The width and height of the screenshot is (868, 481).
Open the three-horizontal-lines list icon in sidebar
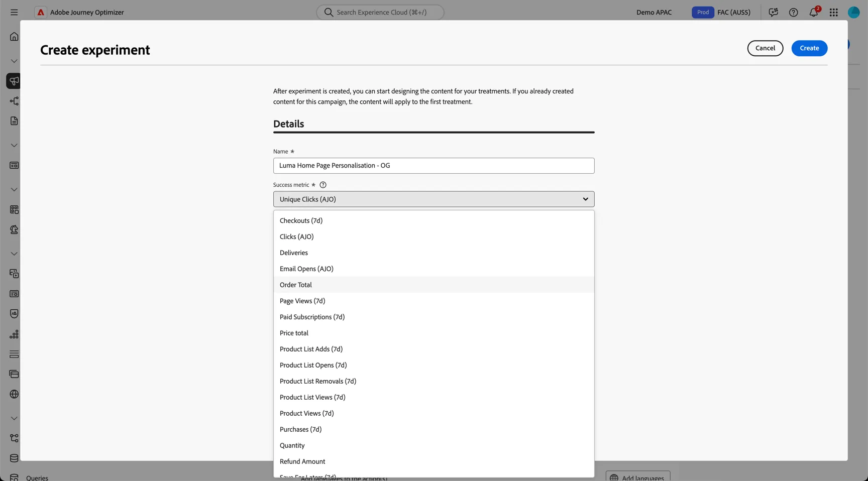(14, 354)
